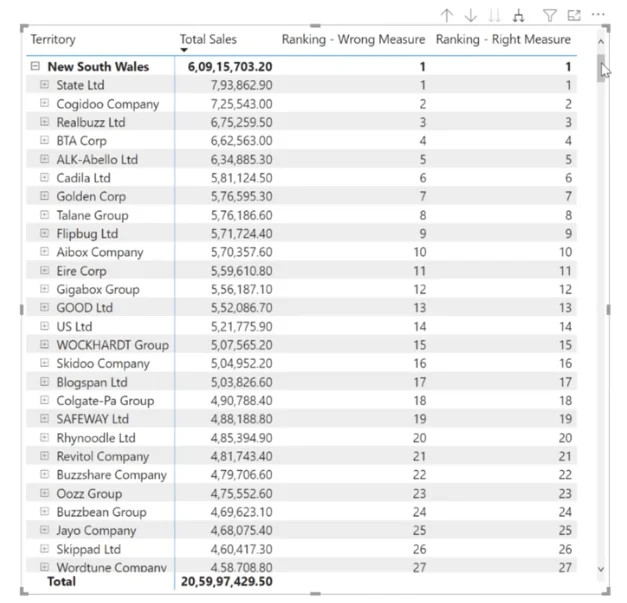Expand the Cogidoo Company row

[x=44, y=103]
